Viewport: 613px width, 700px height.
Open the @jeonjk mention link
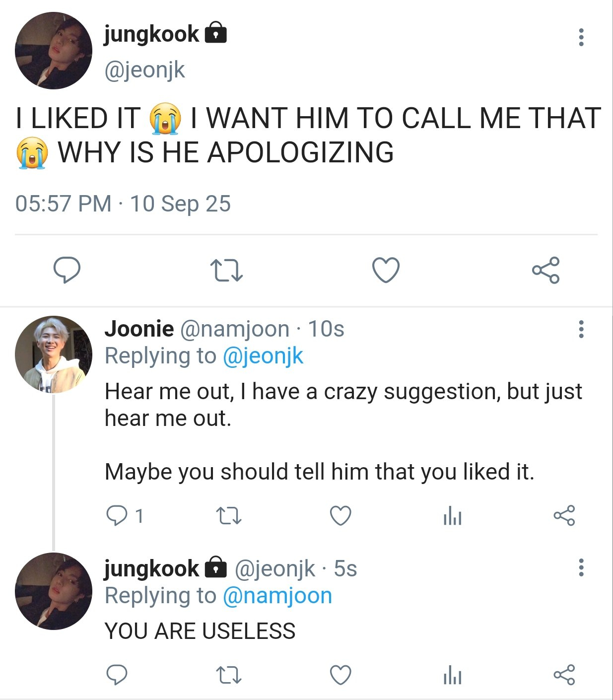263,356
